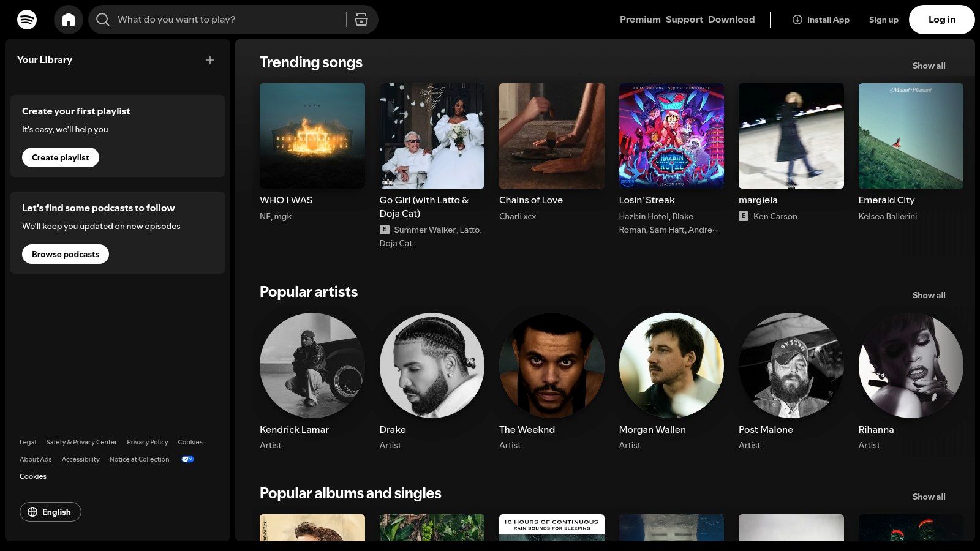The image size is (980, 551).
Task: Select Support in the top menu
Action: tap(684, 19)
